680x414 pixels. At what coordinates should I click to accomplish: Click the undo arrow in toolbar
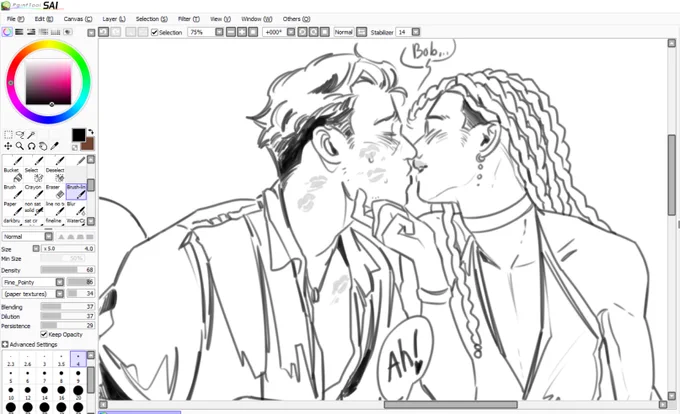point(103,32)
